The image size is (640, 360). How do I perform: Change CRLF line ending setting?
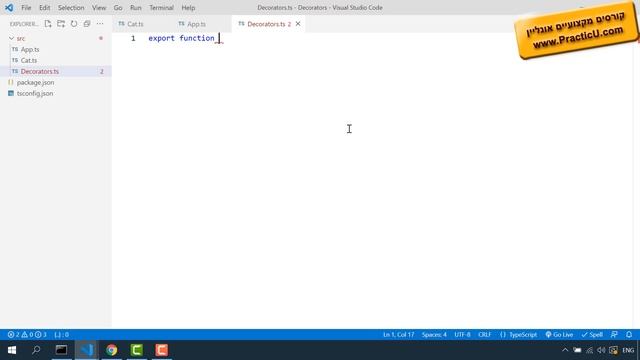pyautogui.click(x=484, y=335)
